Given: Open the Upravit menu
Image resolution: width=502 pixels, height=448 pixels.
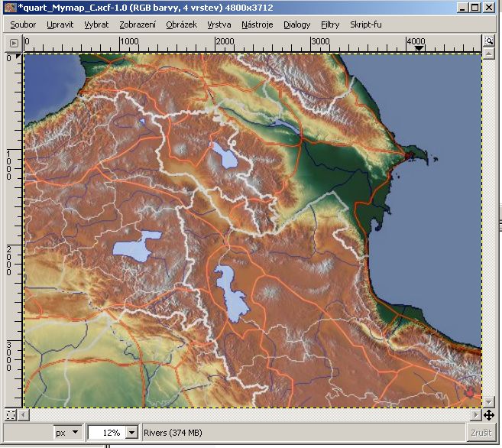Looking at the screenshot, I should click(x=60, y=24).
